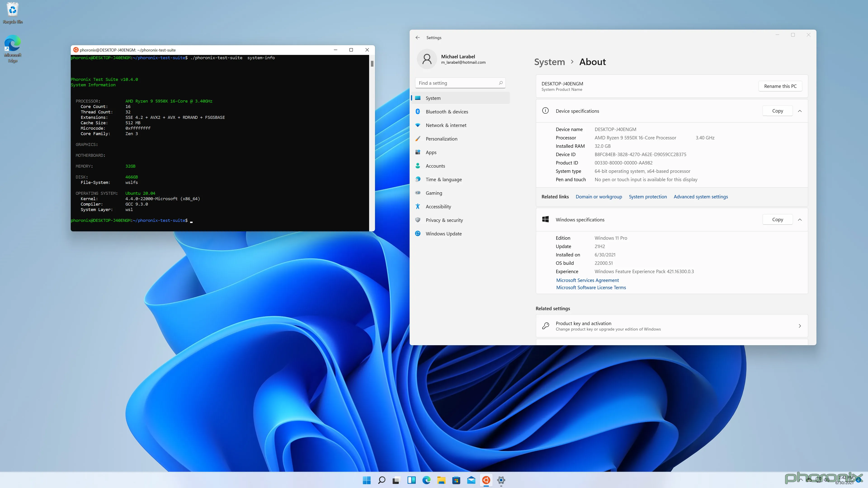Viewport: 868px width, 488px height.
Task: Open Microsoft Store from the taskbar
Action: 456,480
